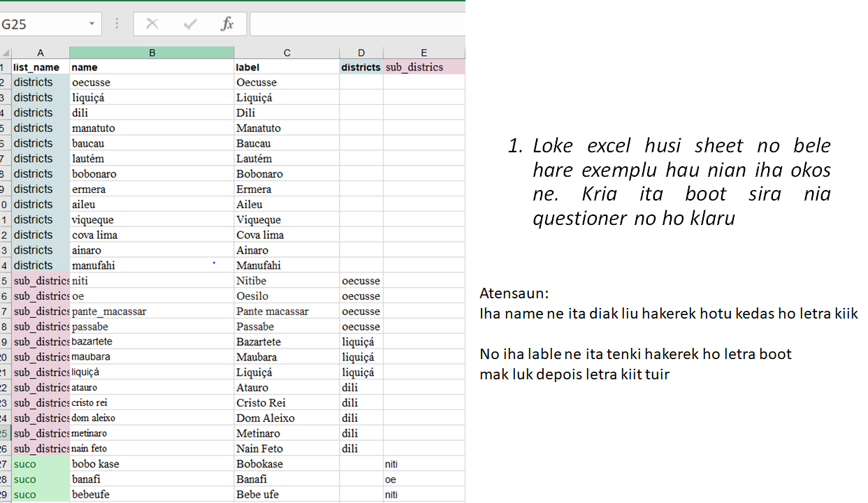Click into the formula bar input
This screenshot has height=503, width=868.
357,24
